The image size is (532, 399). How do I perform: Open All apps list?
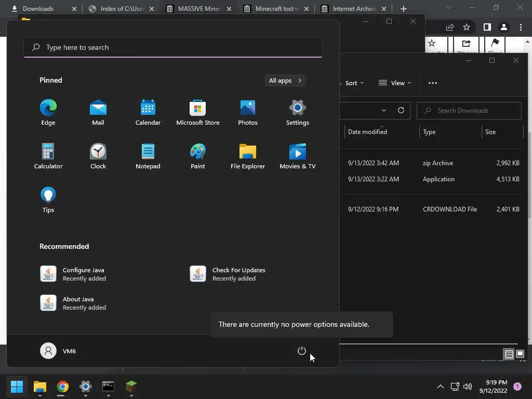[285, 81]
